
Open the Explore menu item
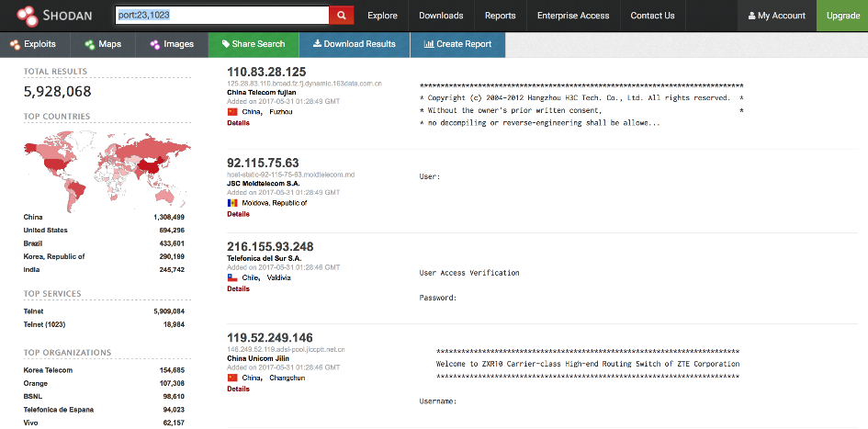tap(382, 16)
